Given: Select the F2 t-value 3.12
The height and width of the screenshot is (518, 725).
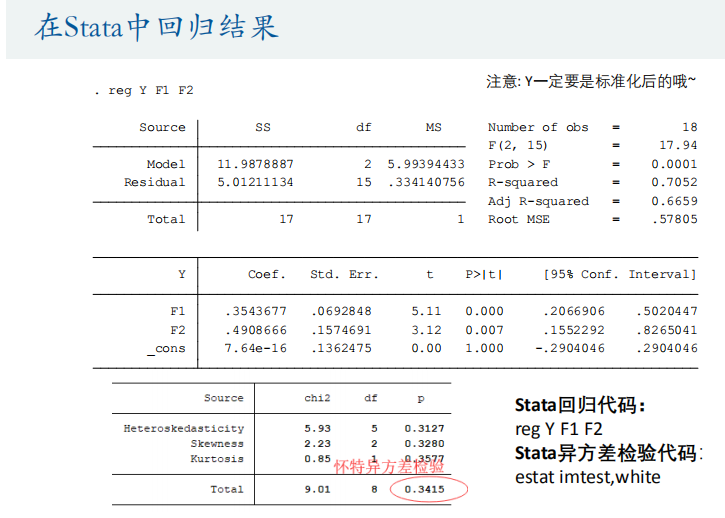Looking at the screenshot, I should coord(426,330).
